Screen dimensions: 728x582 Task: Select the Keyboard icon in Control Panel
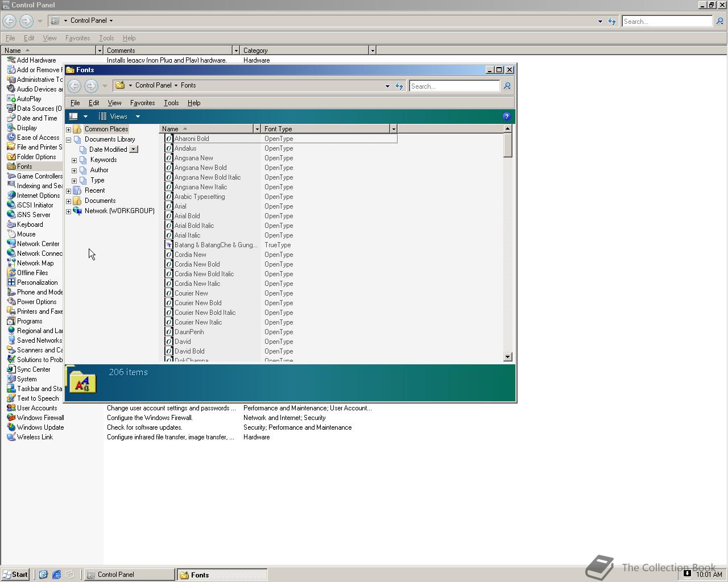11,225
